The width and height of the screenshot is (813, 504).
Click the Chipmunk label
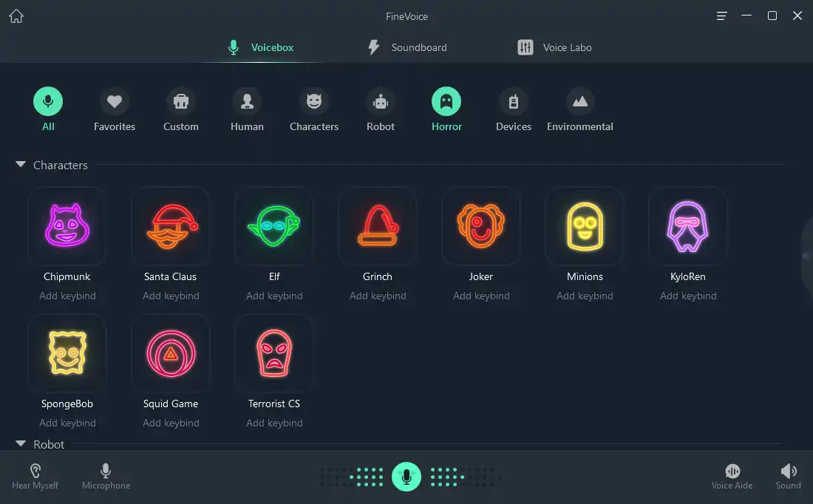tap(67, 276)
